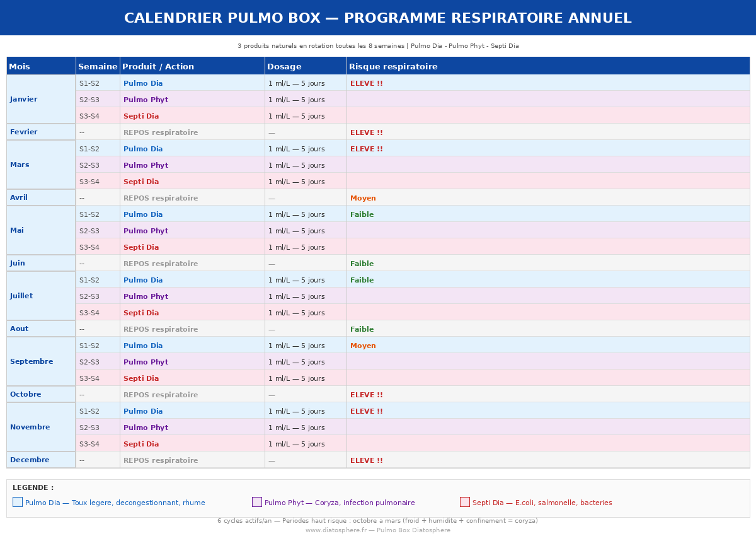Click the Septi Dia legend description text
The image size is (756, 536).
click(x=542, y=503)
